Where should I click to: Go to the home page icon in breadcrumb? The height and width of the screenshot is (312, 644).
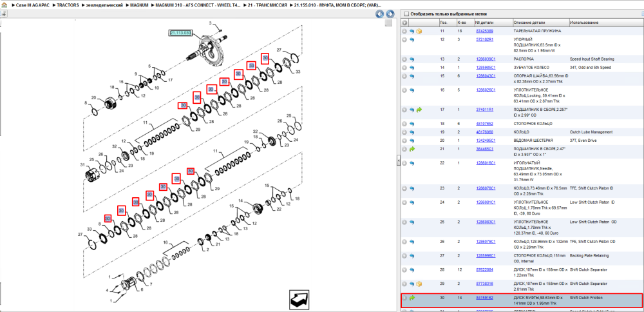click(4, 5)
